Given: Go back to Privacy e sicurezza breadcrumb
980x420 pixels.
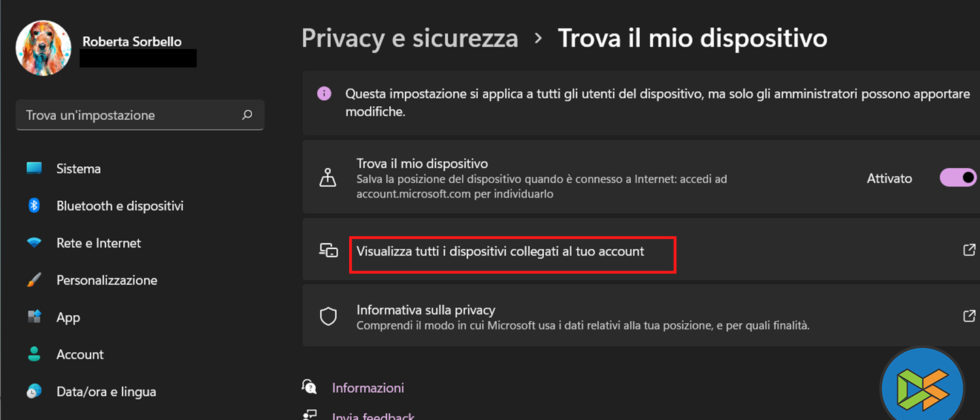Looking at the screenshot, I should click(410, 39).
